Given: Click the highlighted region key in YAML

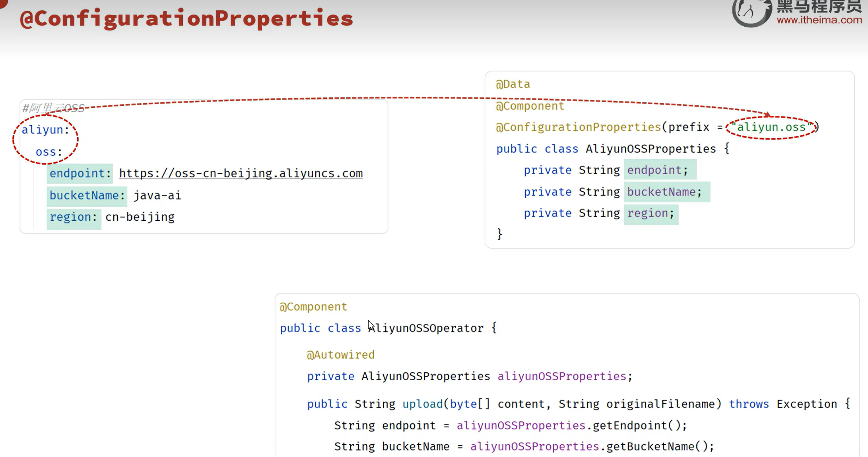Looking at the screenshot, I should (x=74, y=217).
